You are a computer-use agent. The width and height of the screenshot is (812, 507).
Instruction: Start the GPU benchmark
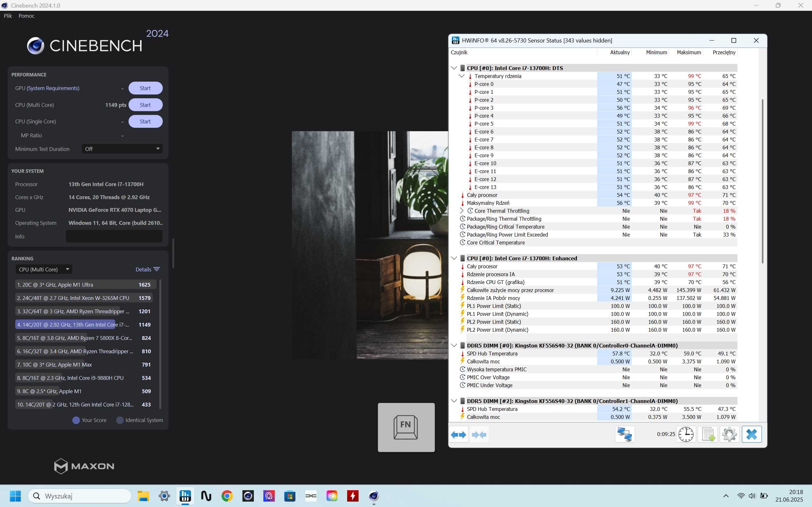point(145,88)
